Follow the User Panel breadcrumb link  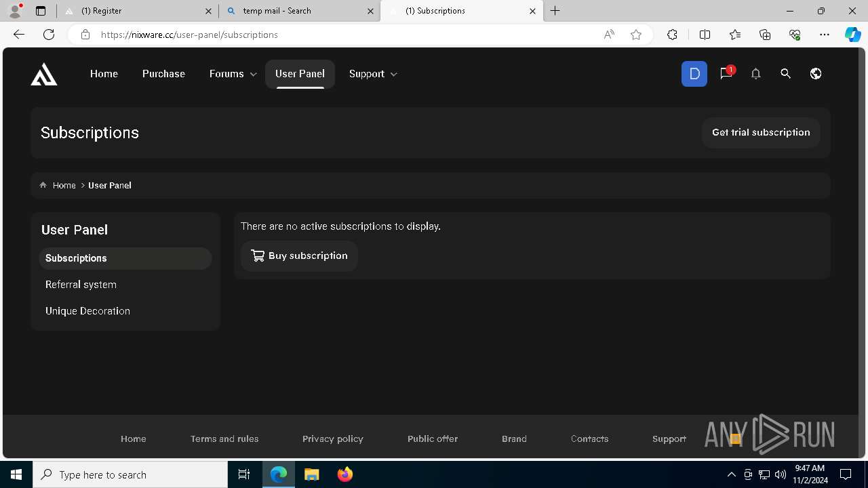click(110, 185)
